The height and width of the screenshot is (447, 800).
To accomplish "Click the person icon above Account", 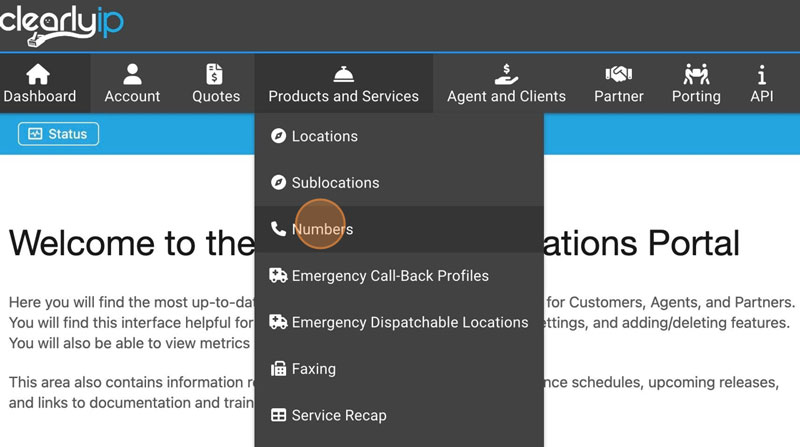I will (x=132, y=74).
